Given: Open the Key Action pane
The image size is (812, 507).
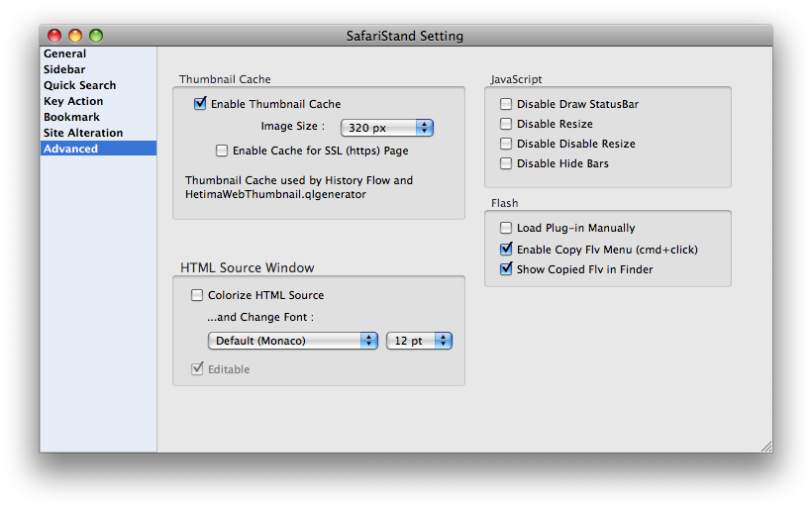Looking at the screenshot, I should pos(98,101).
